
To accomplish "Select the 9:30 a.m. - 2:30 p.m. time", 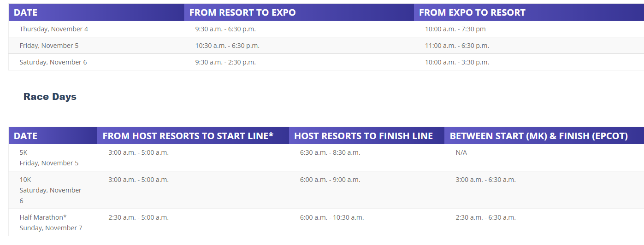I will (225, 62).
